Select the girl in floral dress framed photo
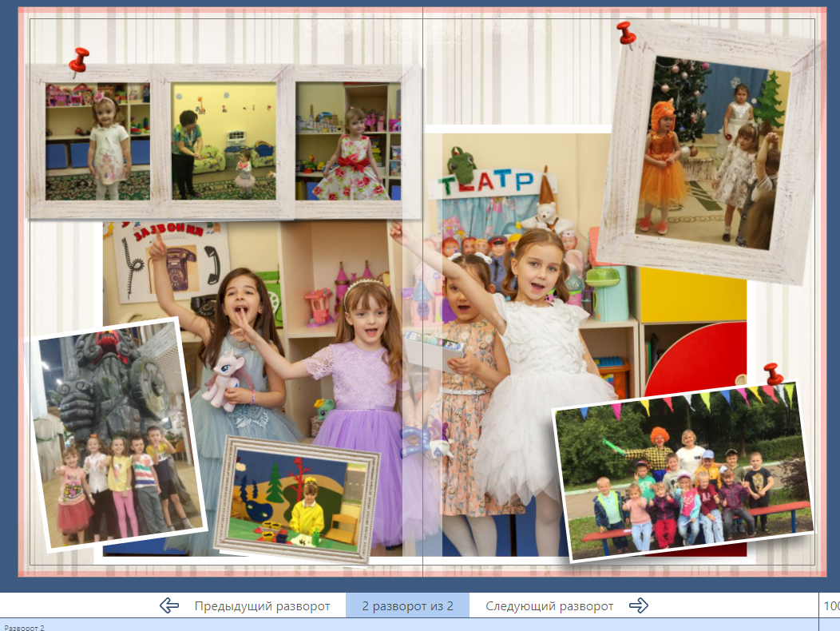 pyautogui.click(x=348, y=141)
